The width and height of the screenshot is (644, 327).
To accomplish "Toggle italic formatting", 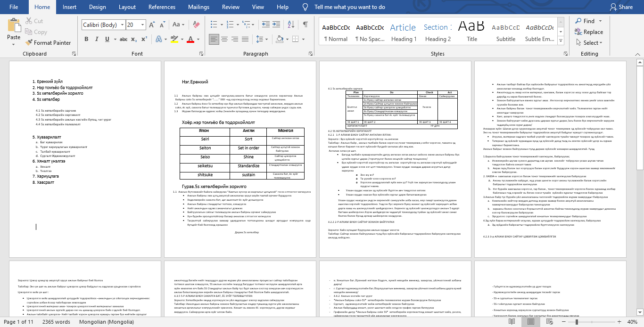I will (98, 39).
